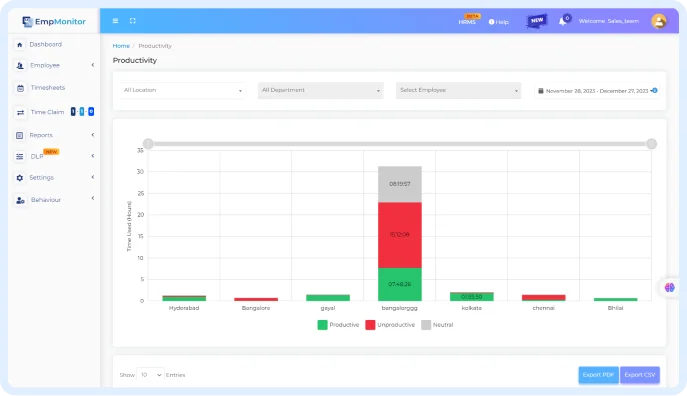Go to Home breadcrumb link

[121, 46]
